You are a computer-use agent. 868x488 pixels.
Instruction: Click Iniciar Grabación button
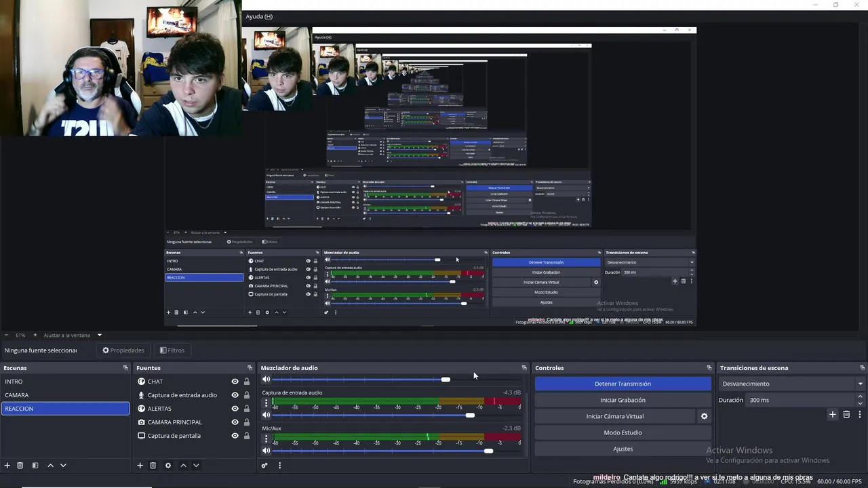pyautogui.click(x=623, y=400)
